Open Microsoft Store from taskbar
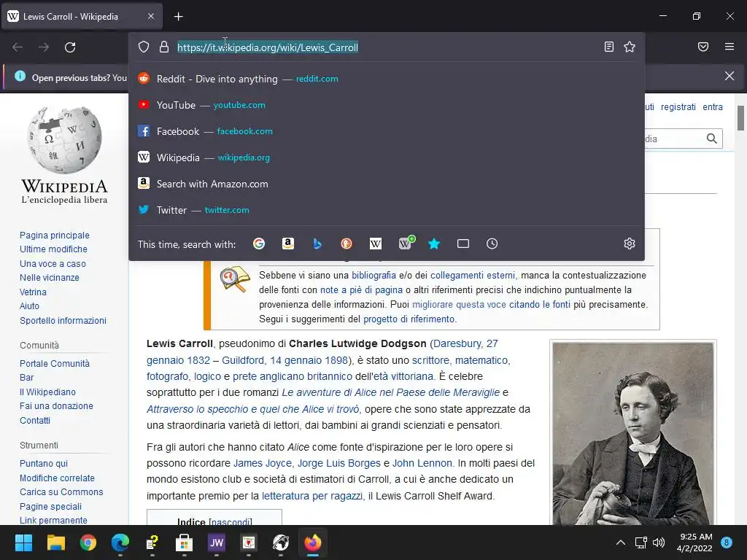747x560 pixels. (x=185, y=542)
